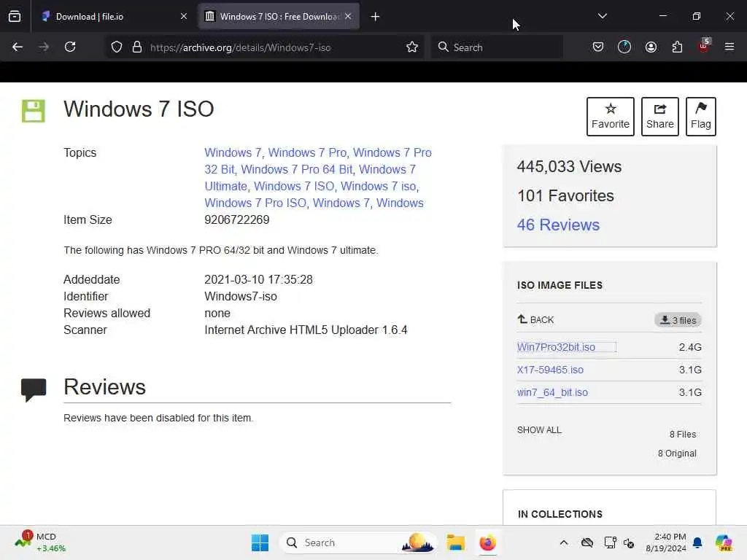
Task: Open the muted volume tray icon
Action: (x=629, y=542)
